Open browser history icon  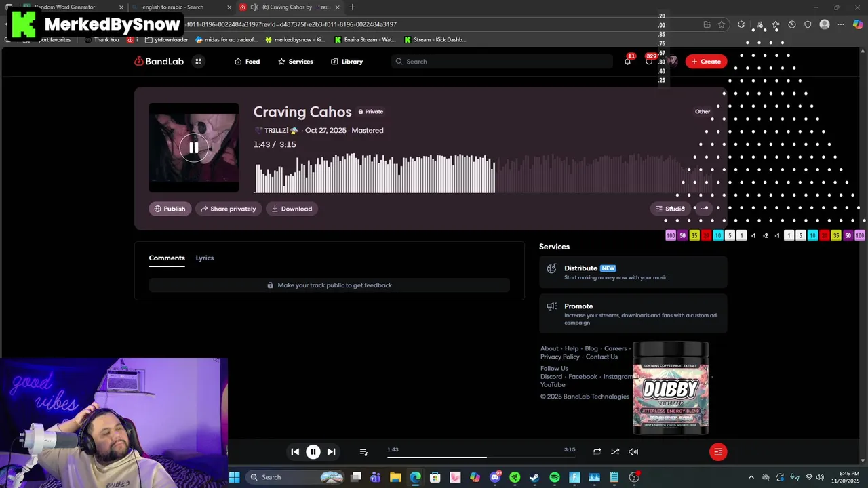[x=791, y=24]
